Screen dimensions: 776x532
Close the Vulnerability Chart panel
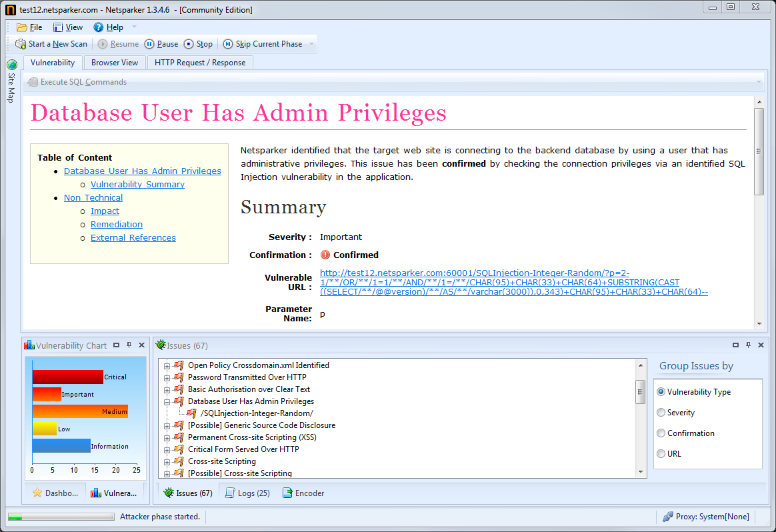(141, 345)
